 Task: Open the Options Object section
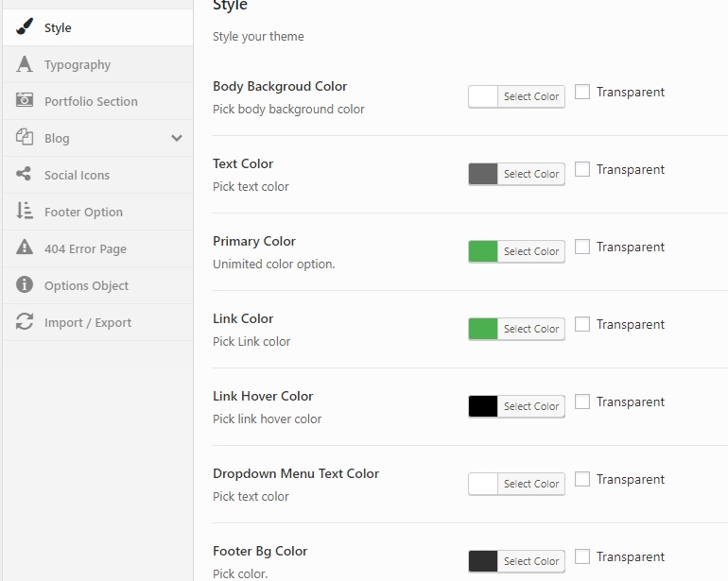click(98, 285)
